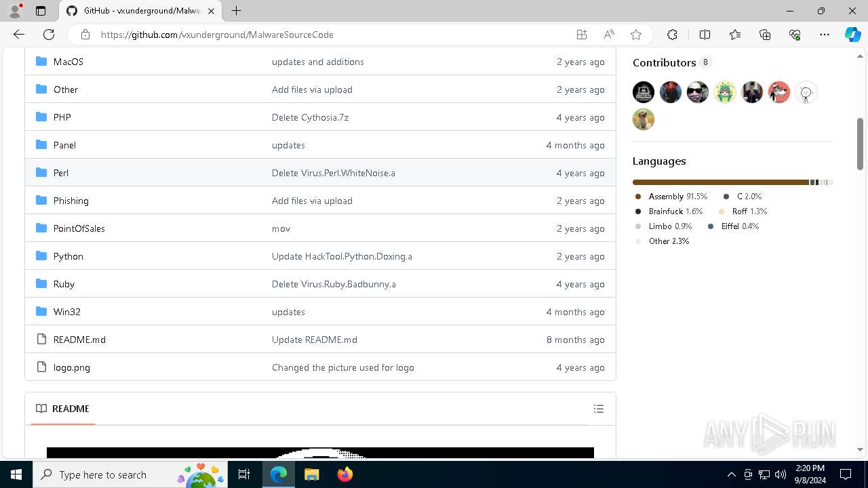Filter by Assembly language 91.5%
Viewport: 868px width, 488px height.
click(671, 197)
